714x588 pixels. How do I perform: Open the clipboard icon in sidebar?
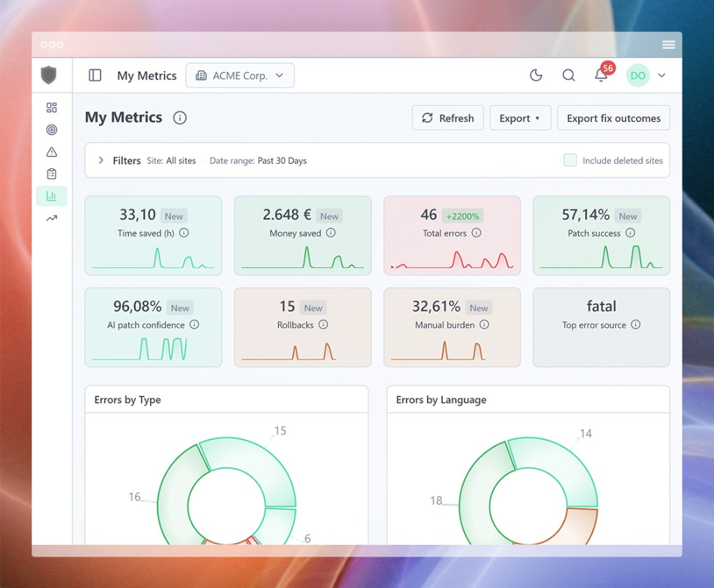click(x=52, y=174)
